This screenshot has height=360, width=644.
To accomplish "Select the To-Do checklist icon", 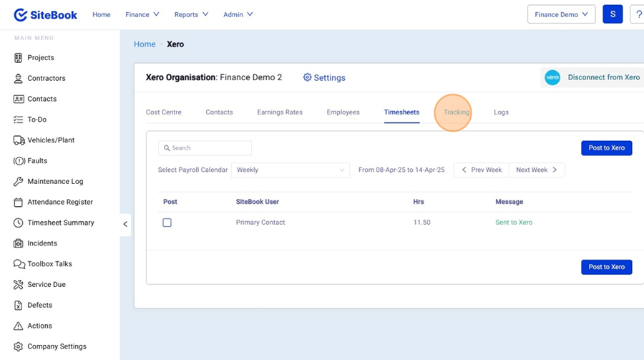I will pyautogui.click(x=19, y=120).
